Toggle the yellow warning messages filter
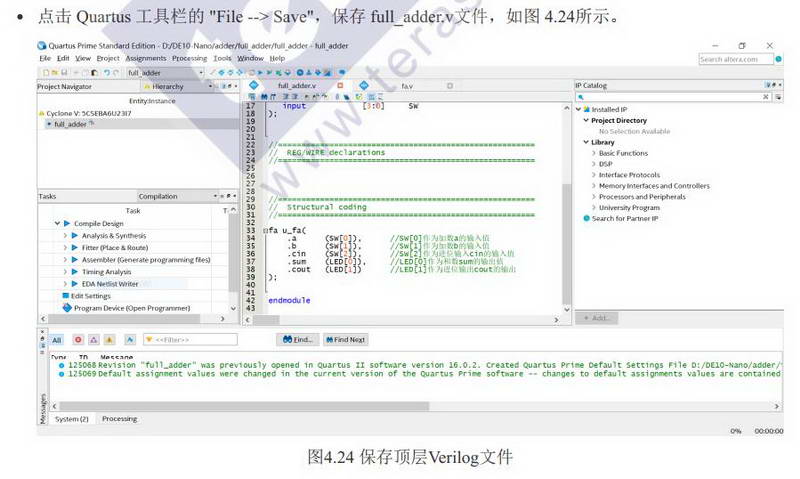The width and height of the screenshot is (800, 479). coord(109,340)
